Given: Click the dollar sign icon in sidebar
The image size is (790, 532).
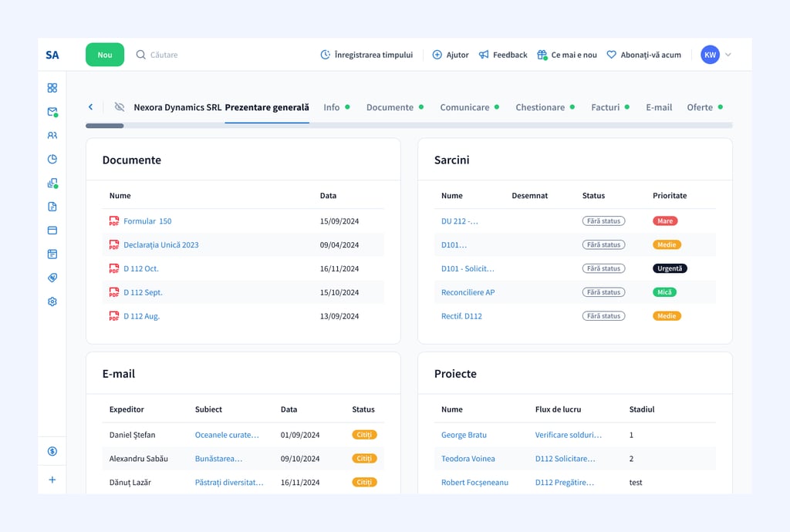Looking at the screenshot, I should click(x=52, y=451).
